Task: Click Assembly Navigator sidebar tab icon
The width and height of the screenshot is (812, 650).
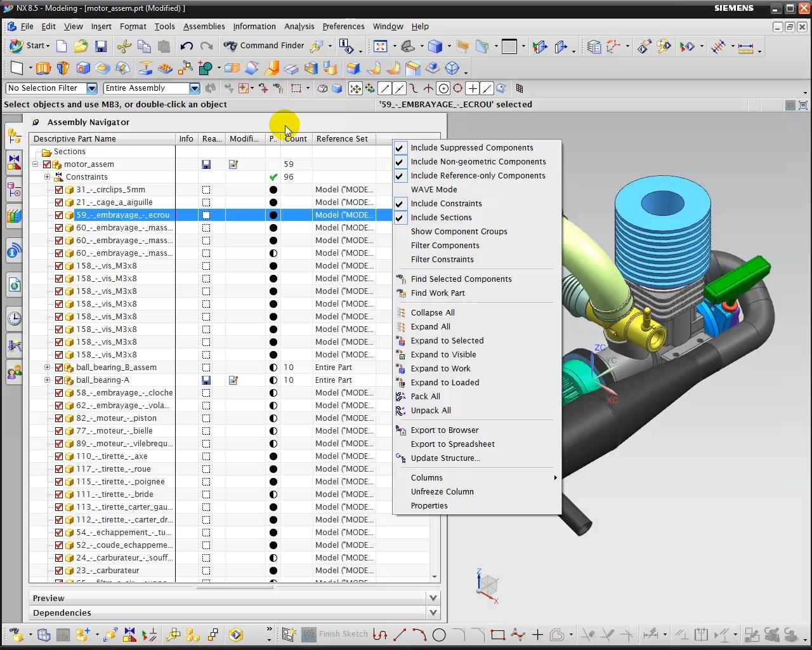Action: coord(14,135)
